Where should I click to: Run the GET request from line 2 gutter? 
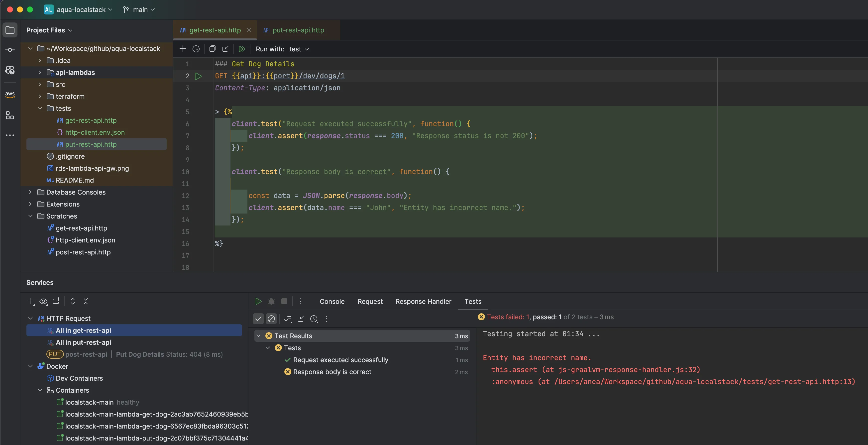click(x=198, y=76)
